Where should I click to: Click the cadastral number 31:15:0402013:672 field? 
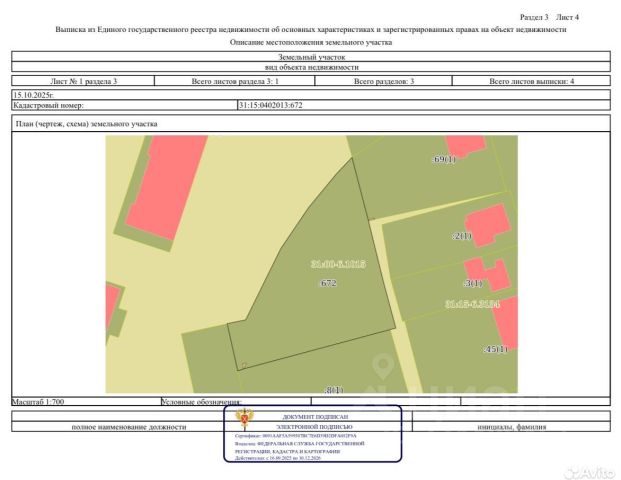click(424, 105)
